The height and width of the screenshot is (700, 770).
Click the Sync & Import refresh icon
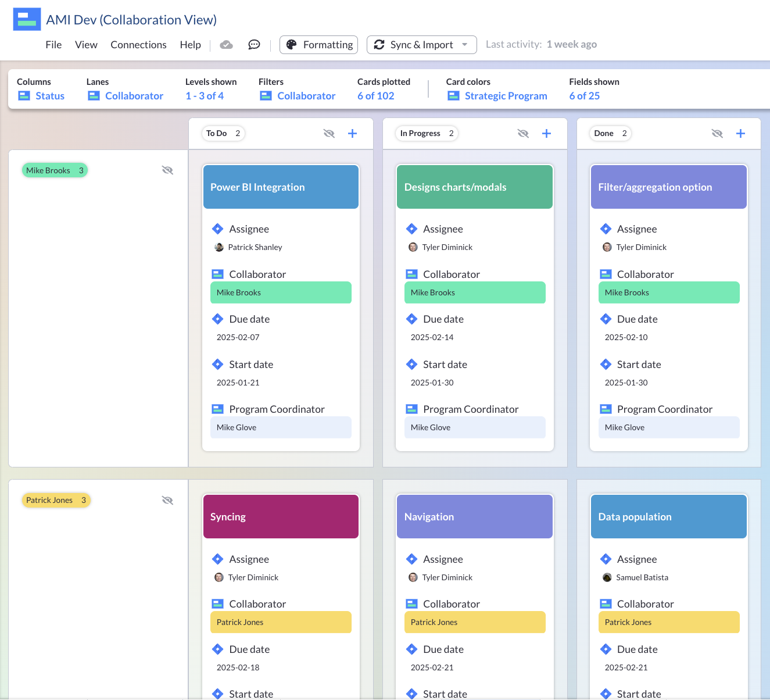[380, 44]
